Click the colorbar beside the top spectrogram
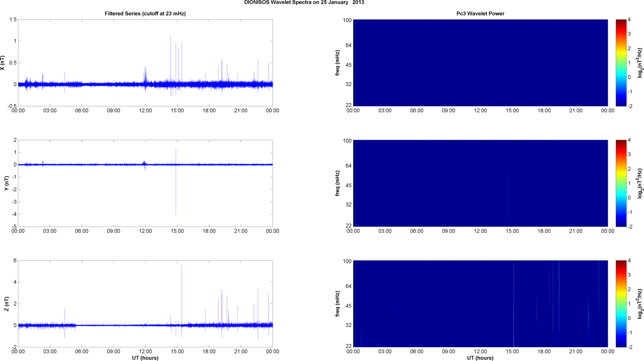 tap(621, 63)
